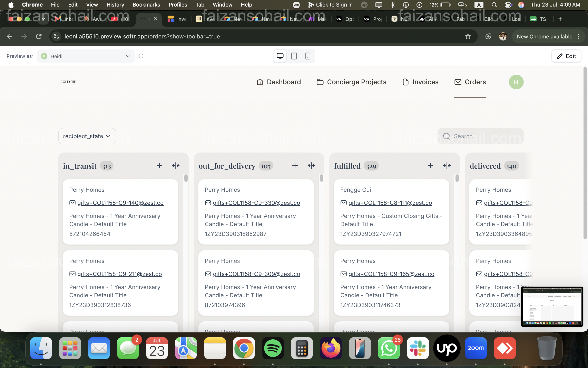This screenshot has width=588, height=368.
Task: Open Finder from the dock
Action: pos(41,348)
